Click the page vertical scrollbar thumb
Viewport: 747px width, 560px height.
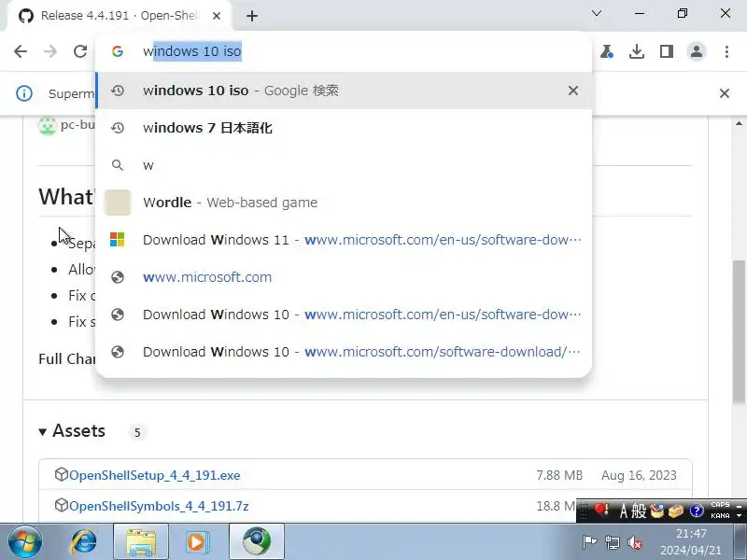[x=739, y=331]
